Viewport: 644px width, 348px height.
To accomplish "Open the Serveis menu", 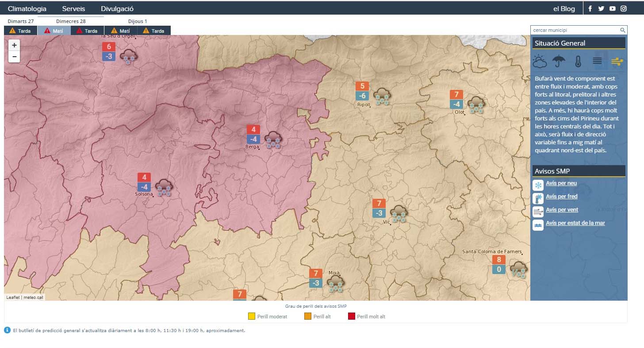I will [73, 9].
